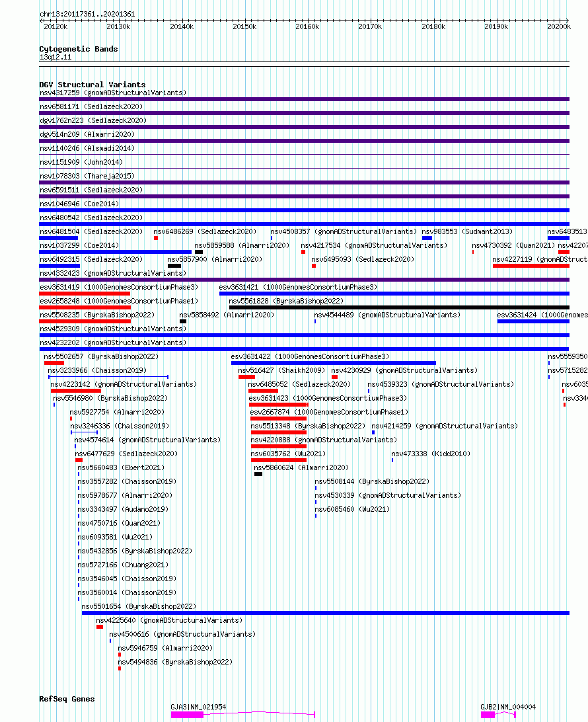Open nsv4230929 gnomADStructuralVariants variant
Image resolution: width=588 pixels, height=722 pixels.
tap(404, 370)
